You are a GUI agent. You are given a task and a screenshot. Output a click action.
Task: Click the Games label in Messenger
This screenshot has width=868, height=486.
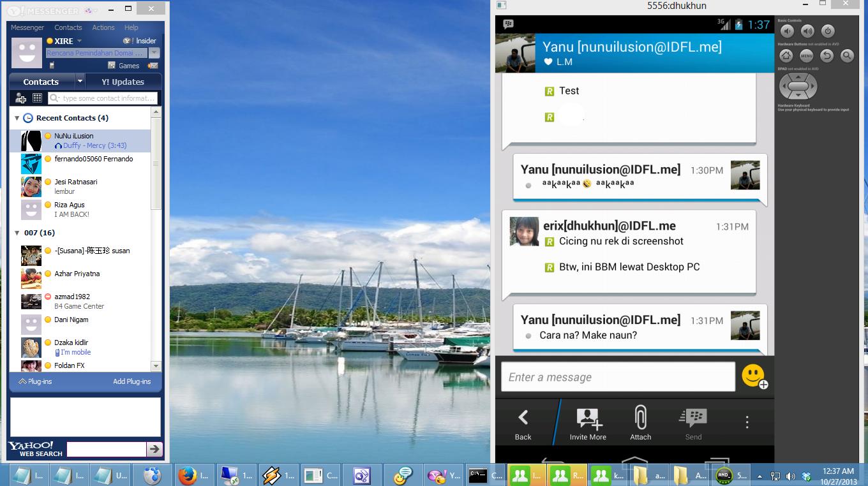click(x=129, y=66)
